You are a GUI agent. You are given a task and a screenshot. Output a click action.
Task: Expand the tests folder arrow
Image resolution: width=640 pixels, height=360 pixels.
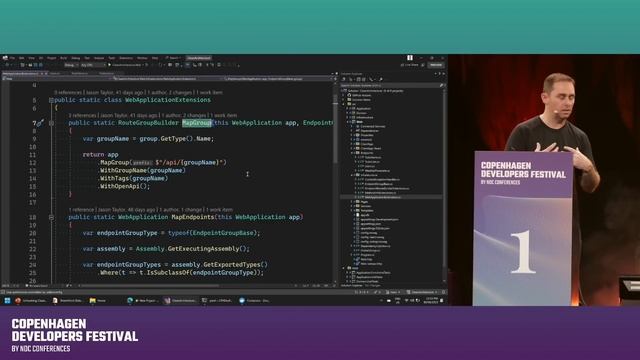pos(343,268)
